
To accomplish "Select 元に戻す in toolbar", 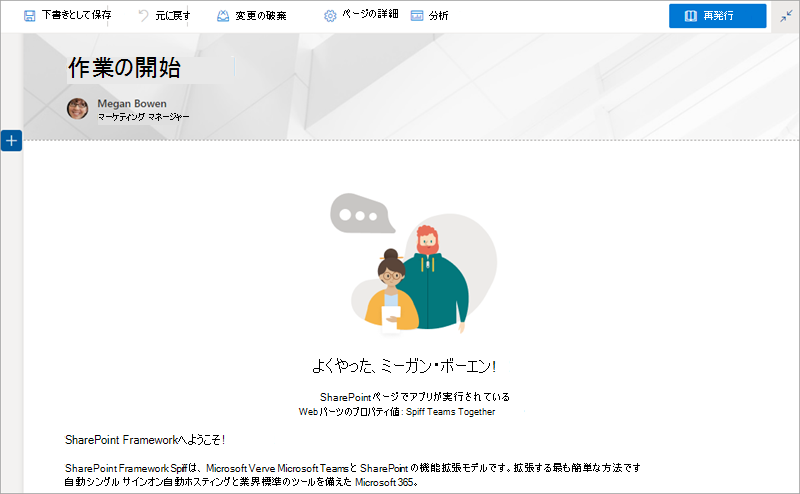I will (x=173, y=16).
